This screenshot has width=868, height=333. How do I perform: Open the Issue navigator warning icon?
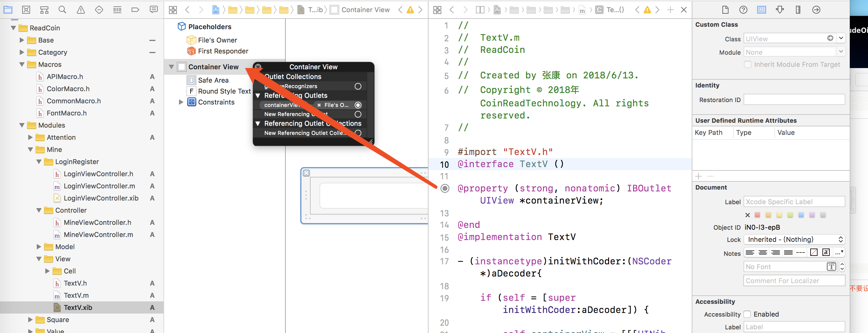click(81, 10)
